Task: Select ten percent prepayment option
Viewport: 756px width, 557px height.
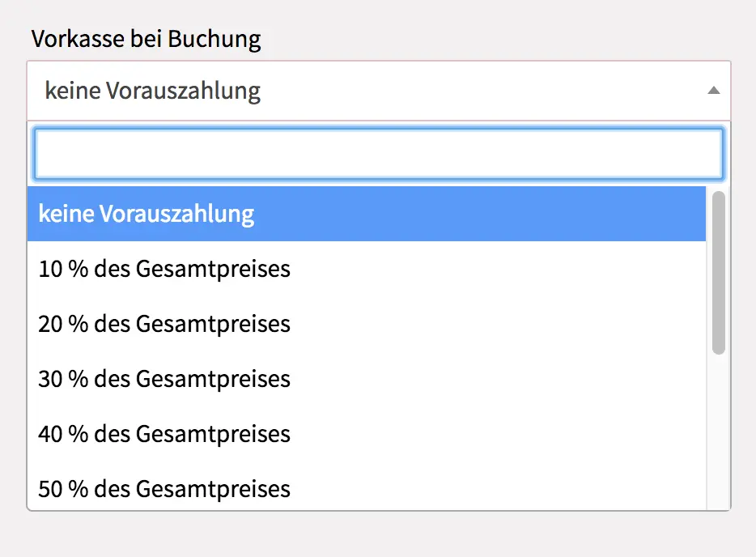Action: (164, 269)
